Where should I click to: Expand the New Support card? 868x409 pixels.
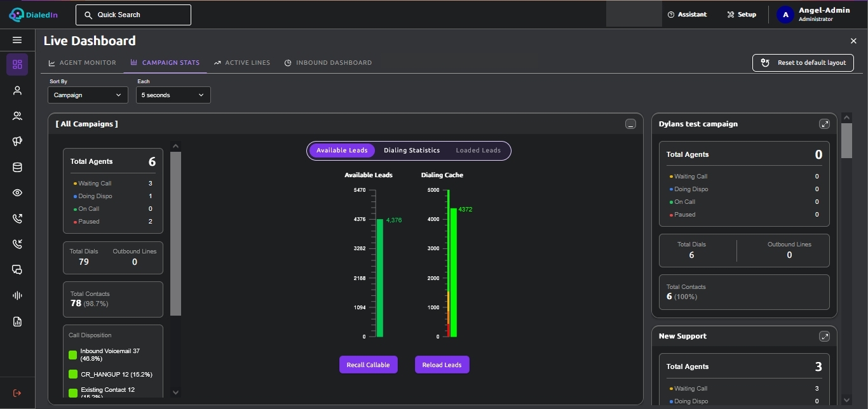point(824,336)
